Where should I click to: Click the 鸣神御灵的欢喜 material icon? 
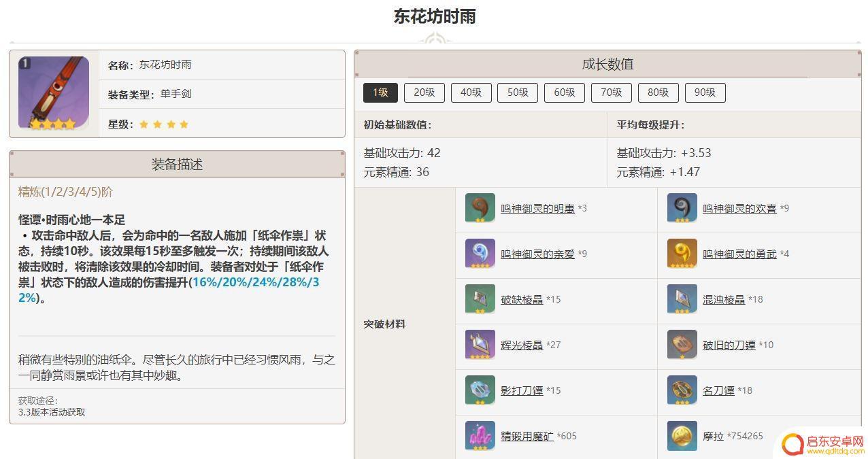(x=682, y=208)
